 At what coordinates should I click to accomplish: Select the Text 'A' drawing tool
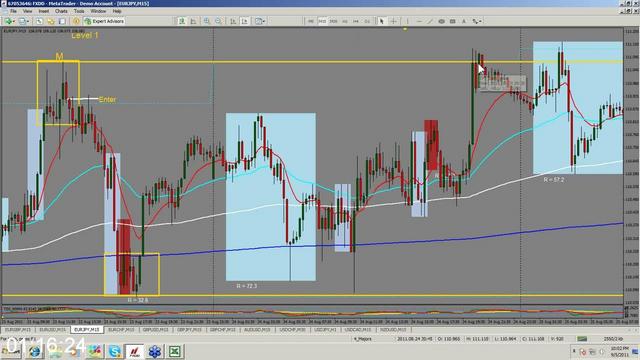(x=464, y=21)
